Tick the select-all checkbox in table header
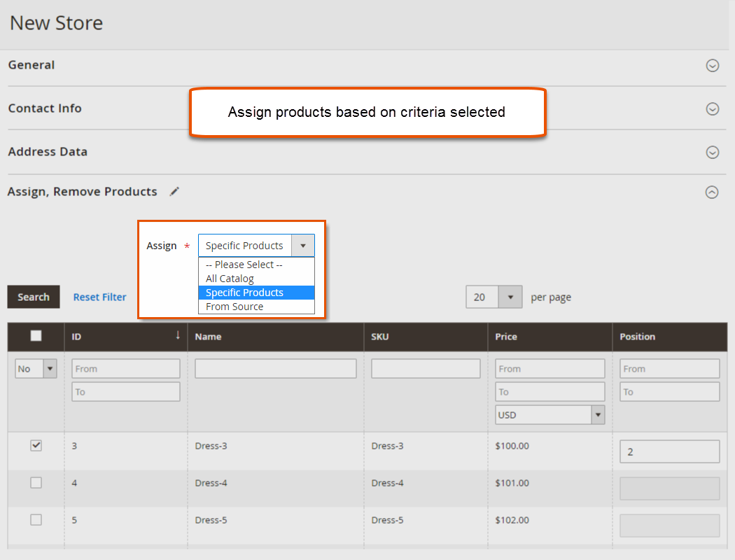735x560 pixels. tap(36, 335)
